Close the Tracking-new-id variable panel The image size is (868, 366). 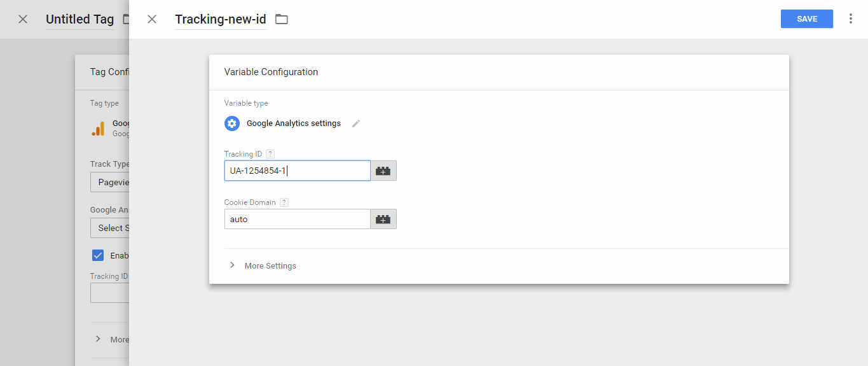coord(152,19)
